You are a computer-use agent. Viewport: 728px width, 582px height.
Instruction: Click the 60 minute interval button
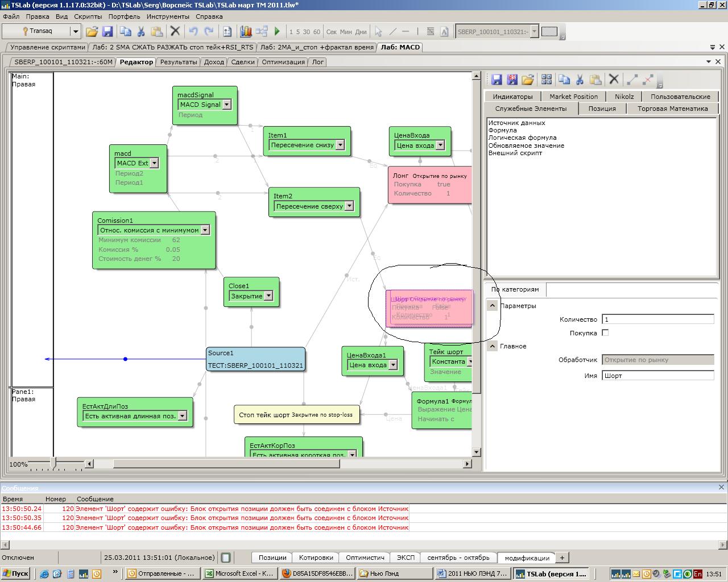point(317,32)
